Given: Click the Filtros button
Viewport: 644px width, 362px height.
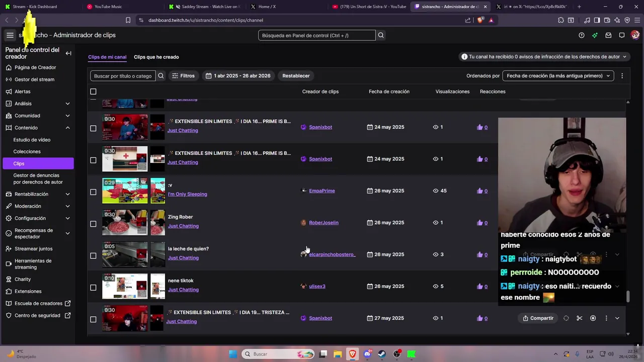Looking at the screenshot, I should point(183,76).
